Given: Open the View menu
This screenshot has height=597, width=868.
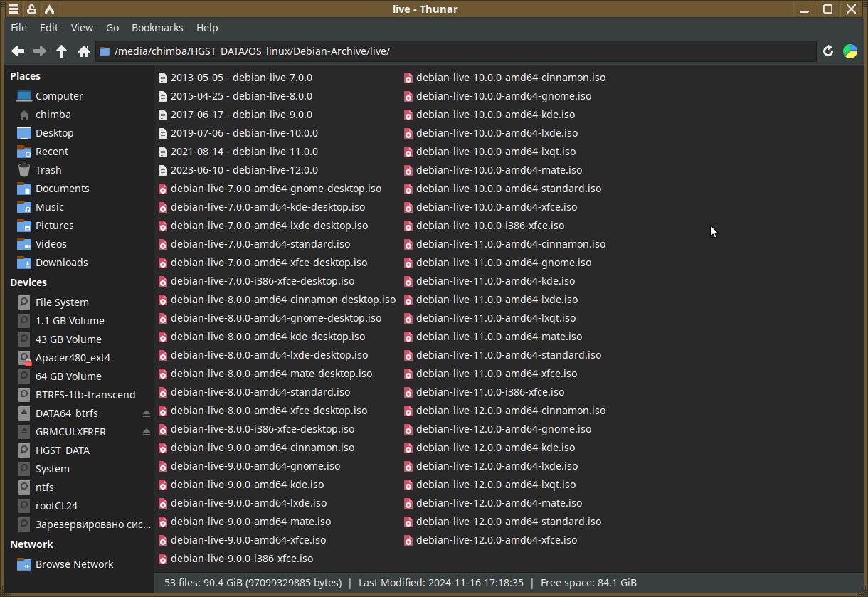Looking at the screenshot, I should click(x=82, y=28).
